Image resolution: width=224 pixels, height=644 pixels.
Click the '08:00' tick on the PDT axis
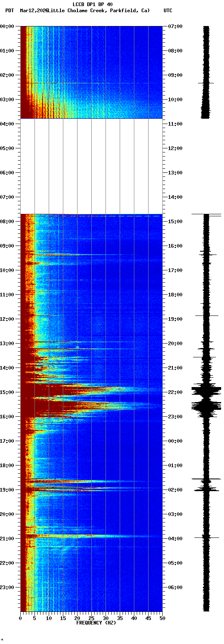[x=7, y=221]
